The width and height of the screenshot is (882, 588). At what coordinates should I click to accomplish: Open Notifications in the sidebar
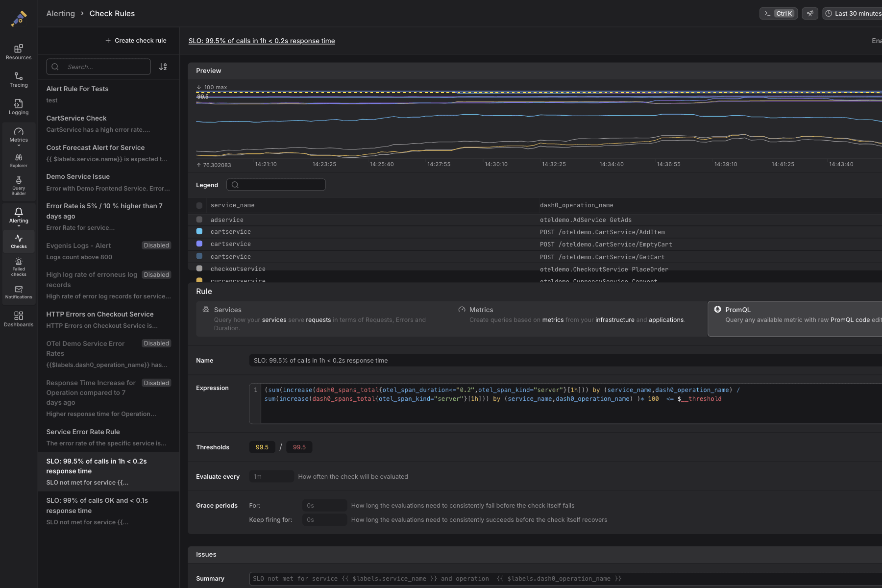coord(19,293)
